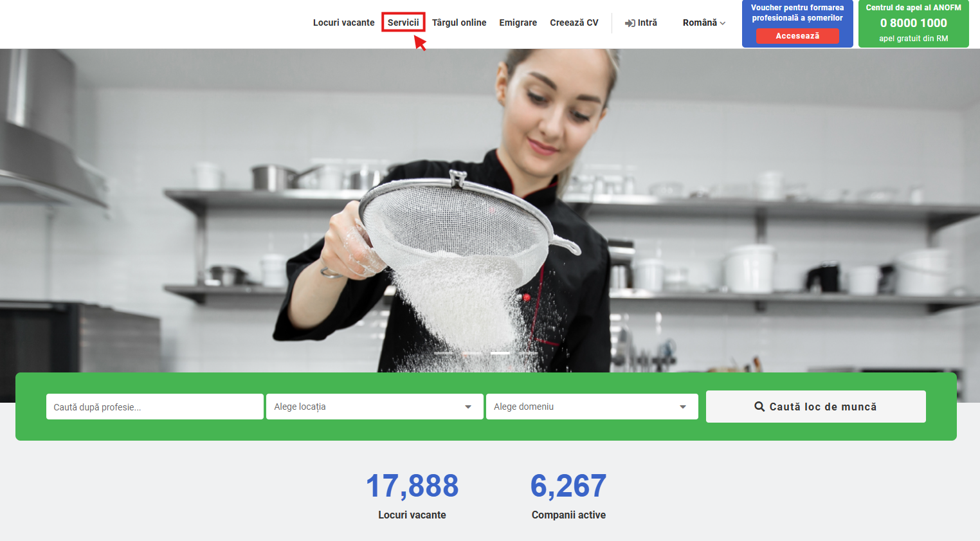Select the second carousel slide indicator
Image resolution: width=980 pixels, height=541 pixels.
pos(472,353)
